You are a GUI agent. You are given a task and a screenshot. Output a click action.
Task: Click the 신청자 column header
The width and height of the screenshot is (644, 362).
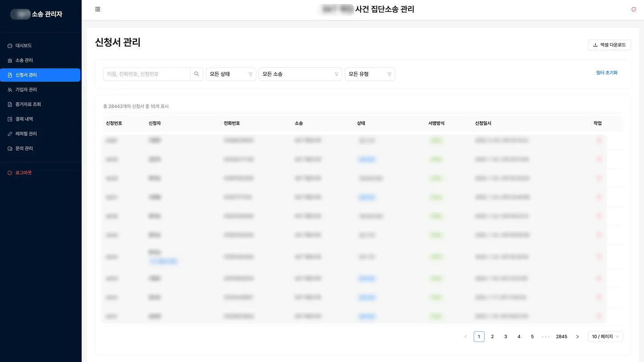pyautogui.click(x=155, y=123)
